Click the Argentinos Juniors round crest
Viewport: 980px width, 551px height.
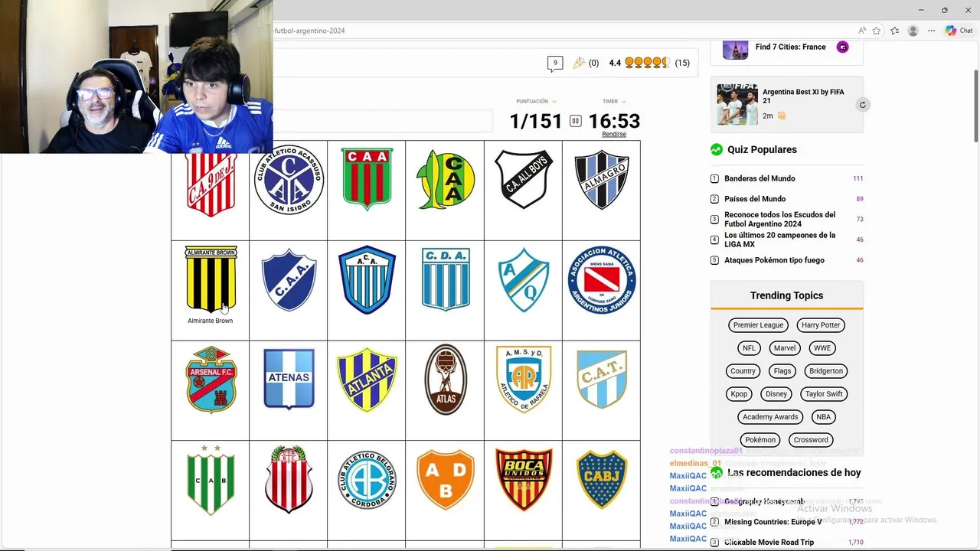coord(602,279)
